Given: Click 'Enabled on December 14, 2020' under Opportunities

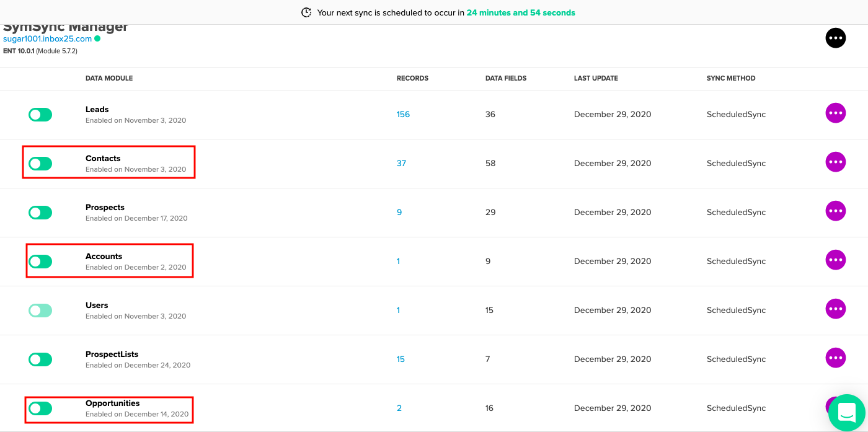Looking at the screenshot, I should tap(137, 414).
